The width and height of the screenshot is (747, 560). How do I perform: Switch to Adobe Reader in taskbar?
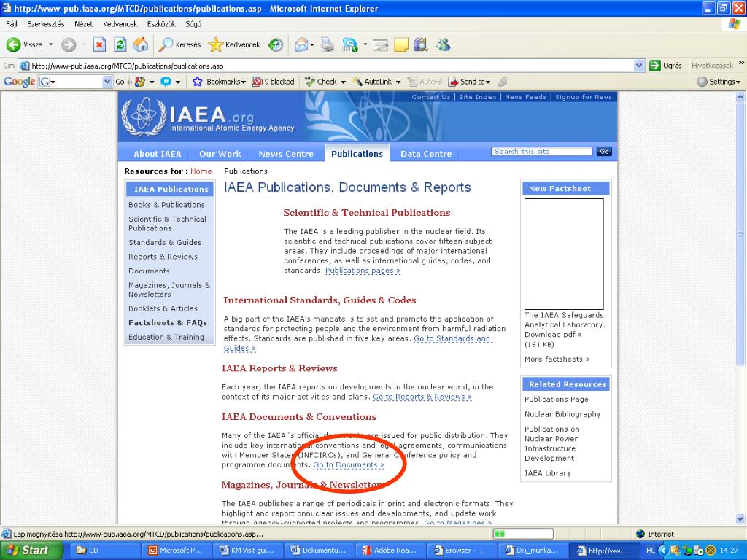tap(390, 551)
